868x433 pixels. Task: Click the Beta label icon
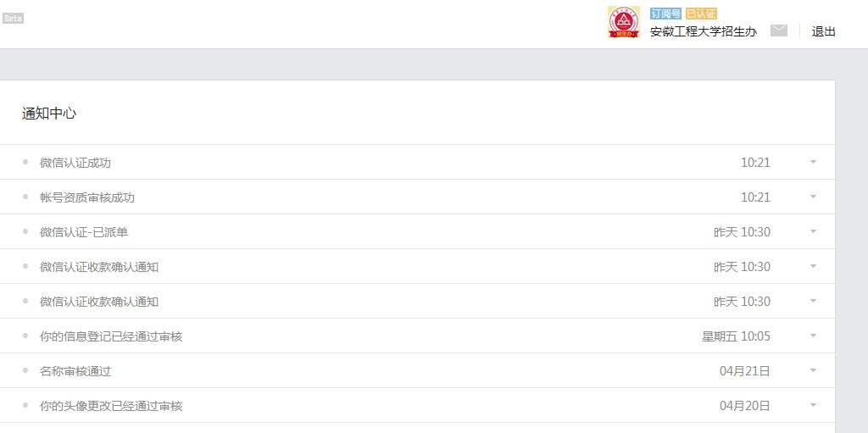point(13,18)
